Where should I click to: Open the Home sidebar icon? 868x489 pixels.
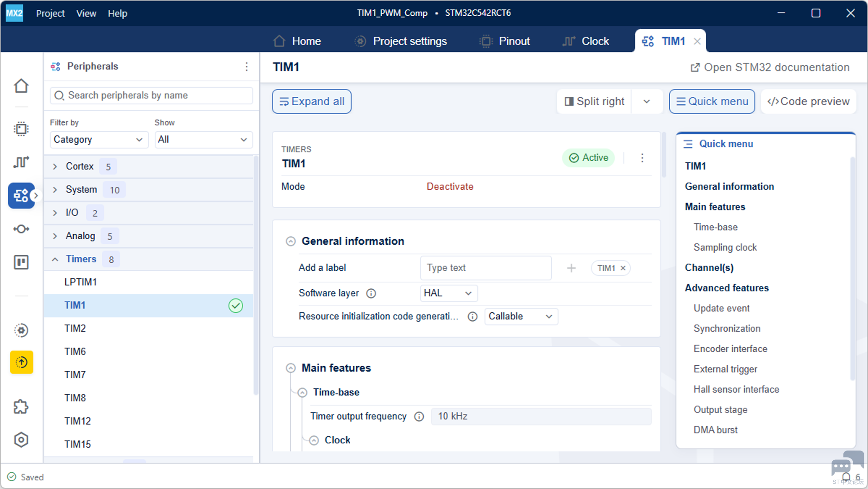click(21, 86)
